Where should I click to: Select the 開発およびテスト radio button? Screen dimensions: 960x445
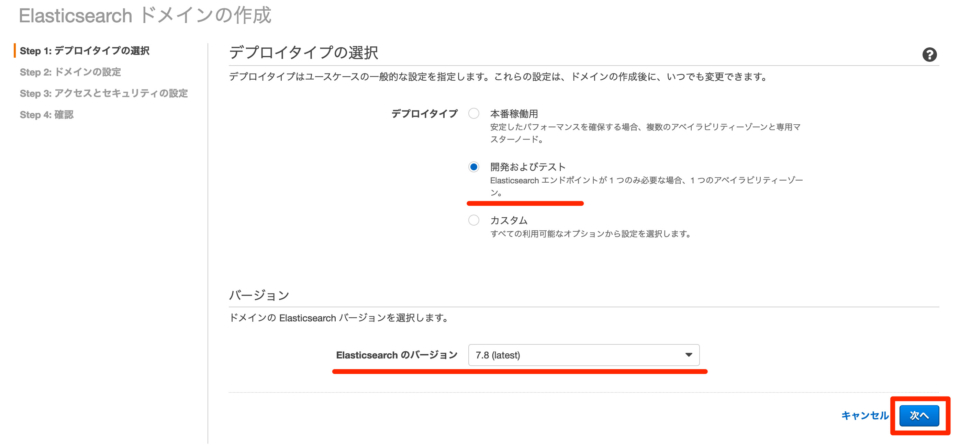[474, 167]
